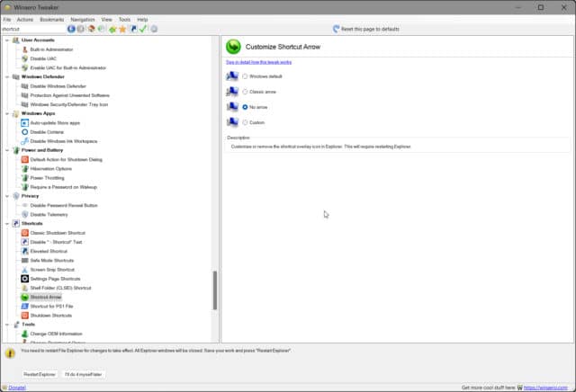Select Shell Folder (CLSID) Shortcut
Screen dimensions: 576x392
pyautogui.click(x=60, y=288)
